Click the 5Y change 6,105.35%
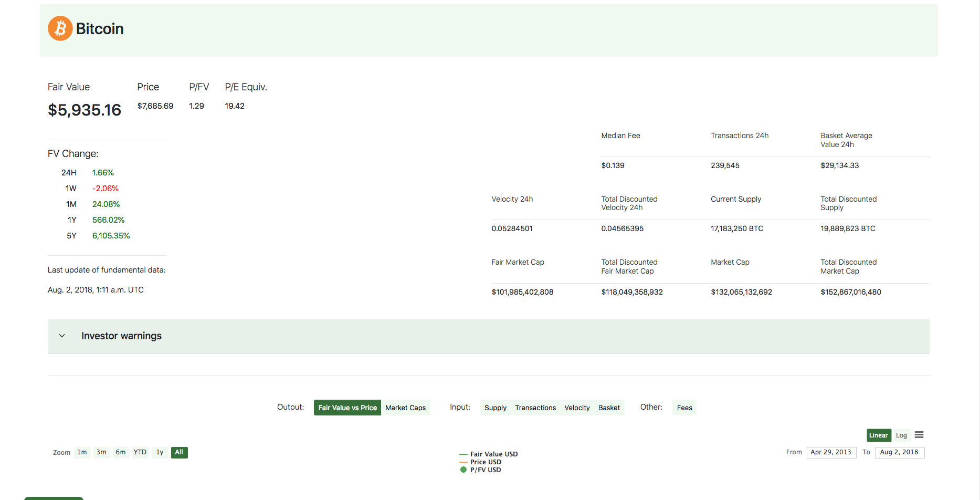Image resolution: width=980 pixels, height=500 pixels. pos(111,236)
